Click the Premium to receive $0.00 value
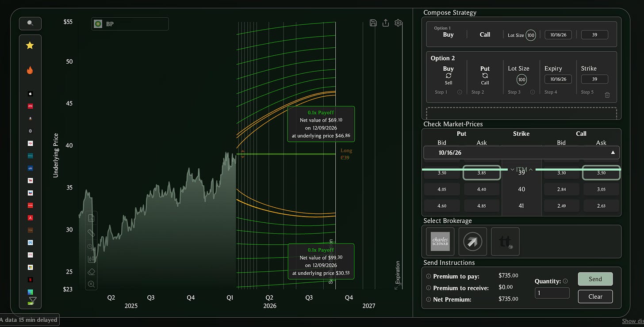Screen dimensions: 644x327 click(506, 288)
